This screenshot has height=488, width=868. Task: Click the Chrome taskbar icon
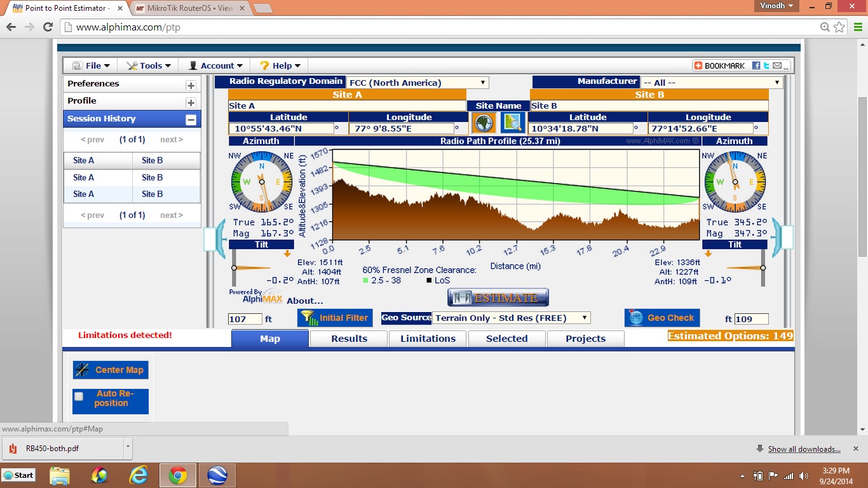[x=177, y=475]
